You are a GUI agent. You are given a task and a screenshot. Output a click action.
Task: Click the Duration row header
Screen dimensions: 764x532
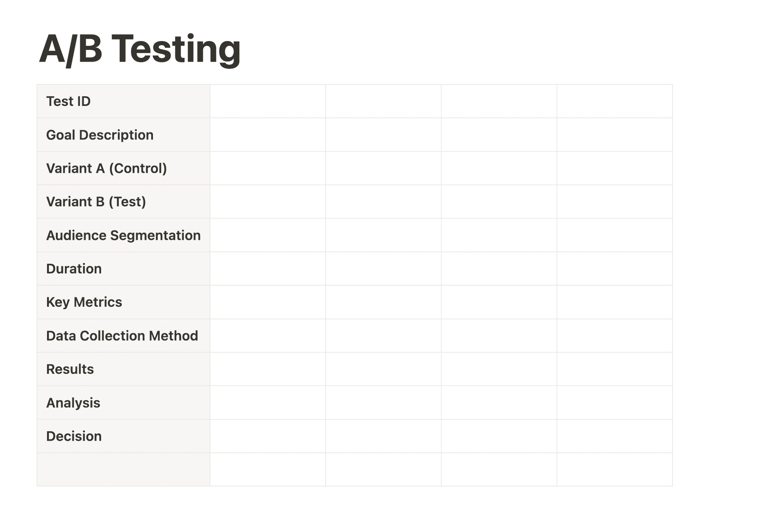coord(123,269)
